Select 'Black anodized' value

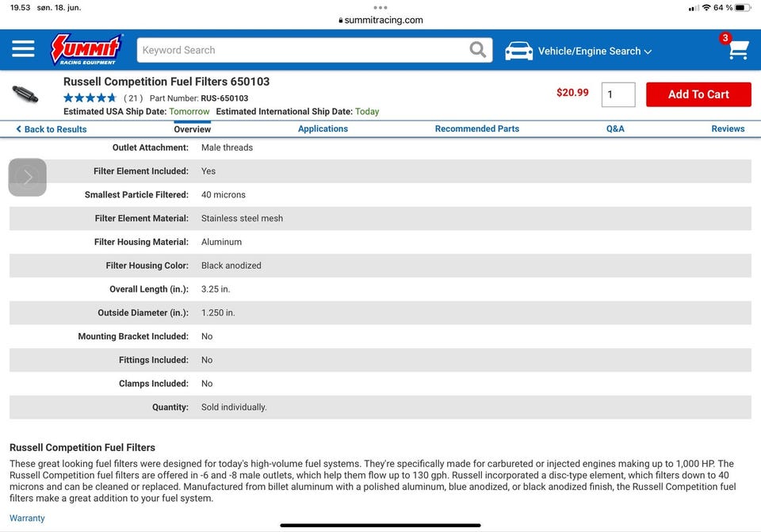[231, 266]
